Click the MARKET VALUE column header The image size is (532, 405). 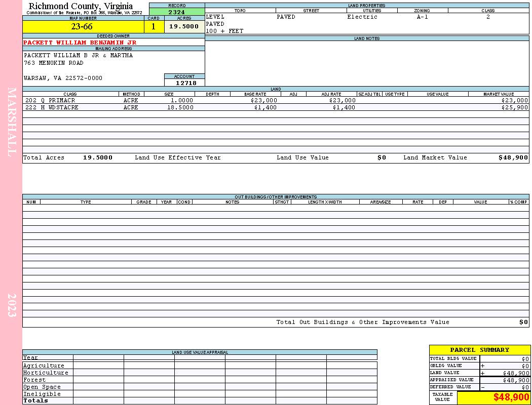[499, 94]
